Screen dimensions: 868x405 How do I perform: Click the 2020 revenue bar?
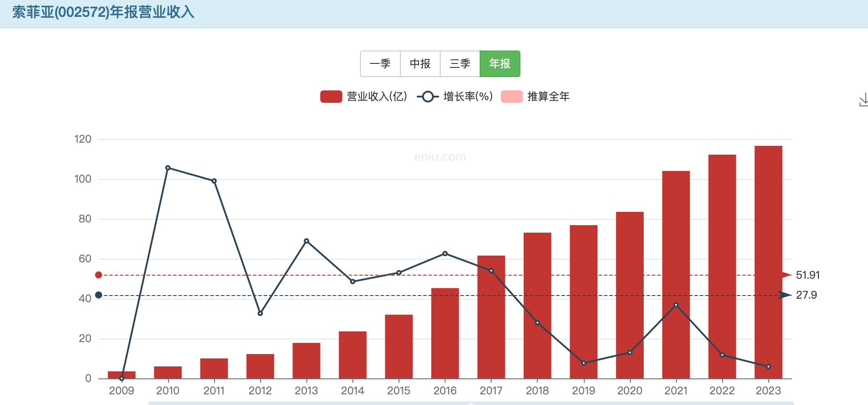pyautogui.click(x=630, y=295)
